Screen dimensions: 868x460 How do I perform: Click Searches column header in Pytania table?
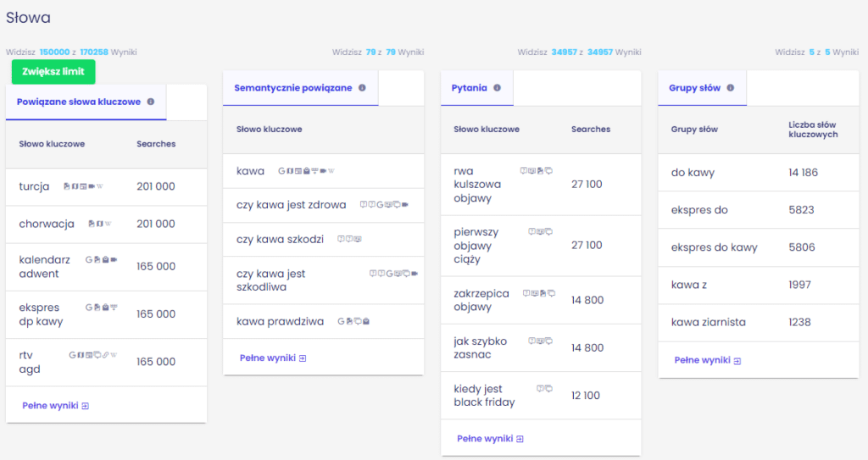coord(591,129)
